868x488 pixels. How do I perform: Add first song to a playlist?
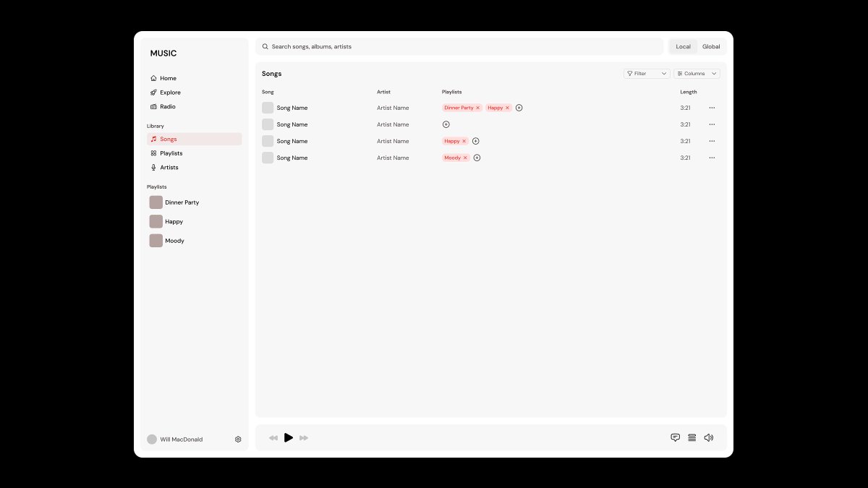point(519,108)
